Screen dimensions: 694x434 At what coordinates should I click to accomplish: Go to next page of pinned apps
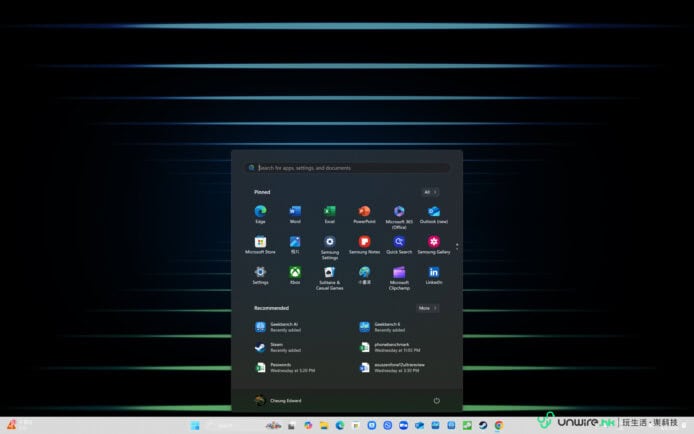point(457,247)
